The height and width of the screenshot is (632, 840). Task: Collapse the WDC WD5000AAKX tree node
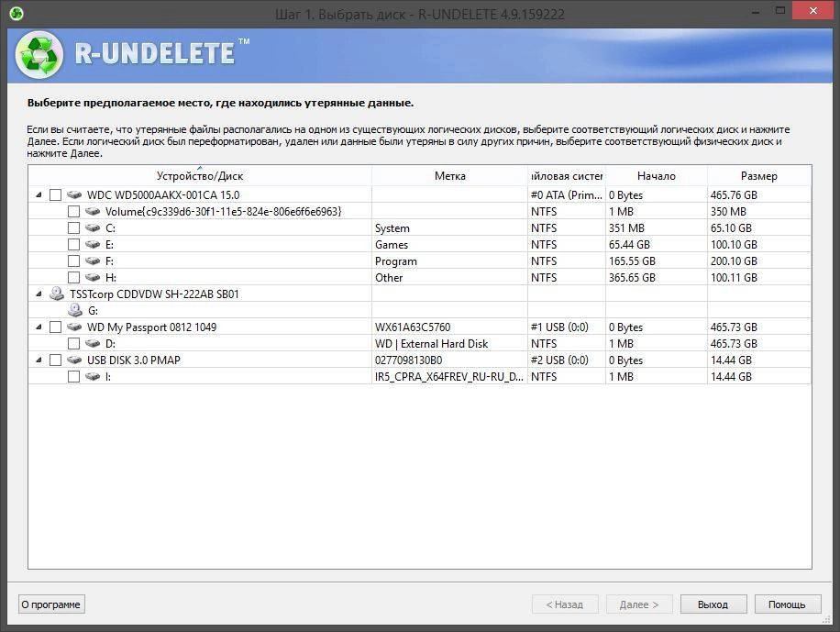[x=39, y=195]
